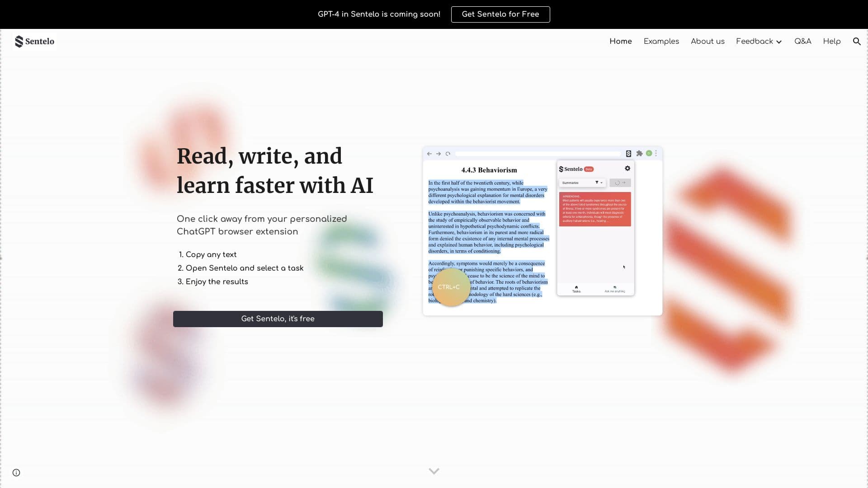
Task: Click Get Sentelo for Free banner button
Action: pos(500,14)
